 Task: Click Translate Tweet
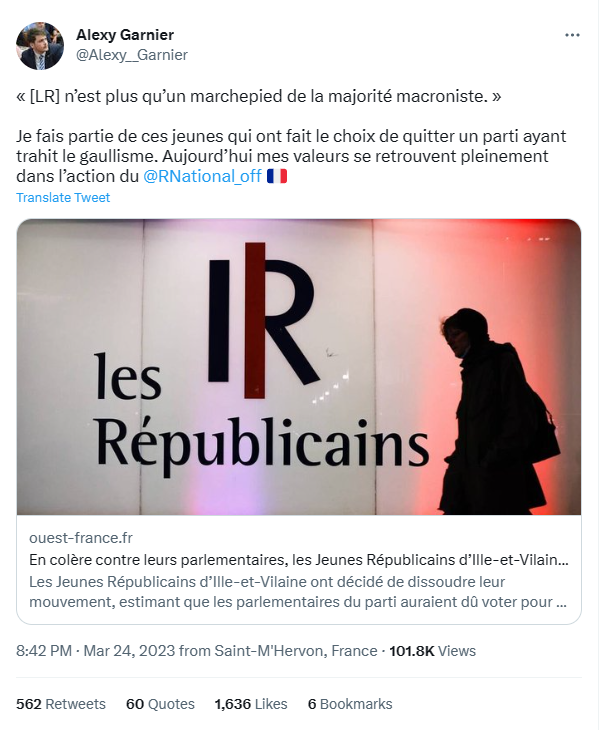click(63, 197)
